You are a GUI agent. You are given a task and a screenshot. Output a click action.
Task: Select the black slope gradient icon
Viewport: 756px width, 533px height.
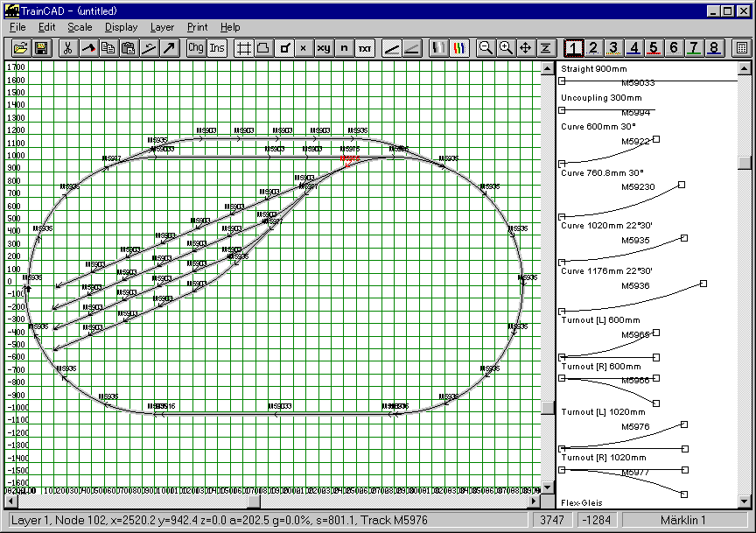tap(391, 48)
